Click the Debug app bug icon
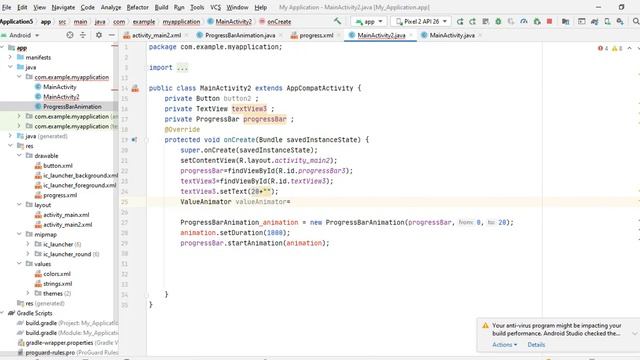The height and width of the screenshot is (360, 640). tap(498, 21)
